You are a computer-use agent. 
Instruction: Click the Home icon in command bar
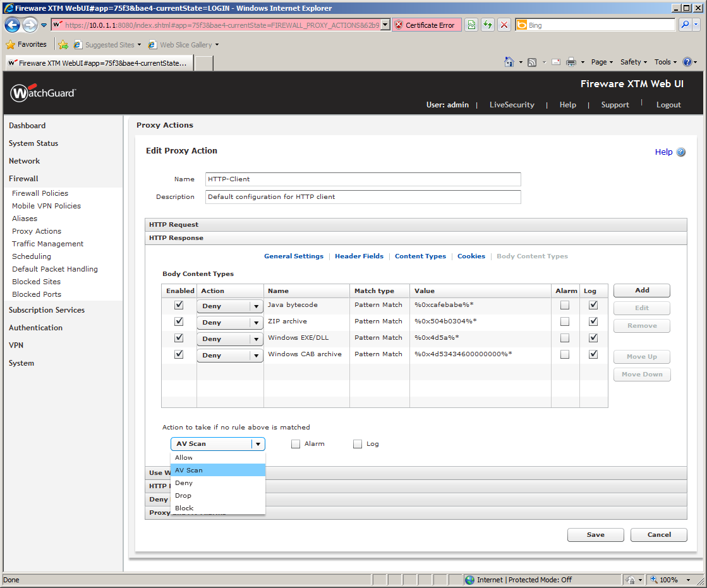[x=509, y=62]
